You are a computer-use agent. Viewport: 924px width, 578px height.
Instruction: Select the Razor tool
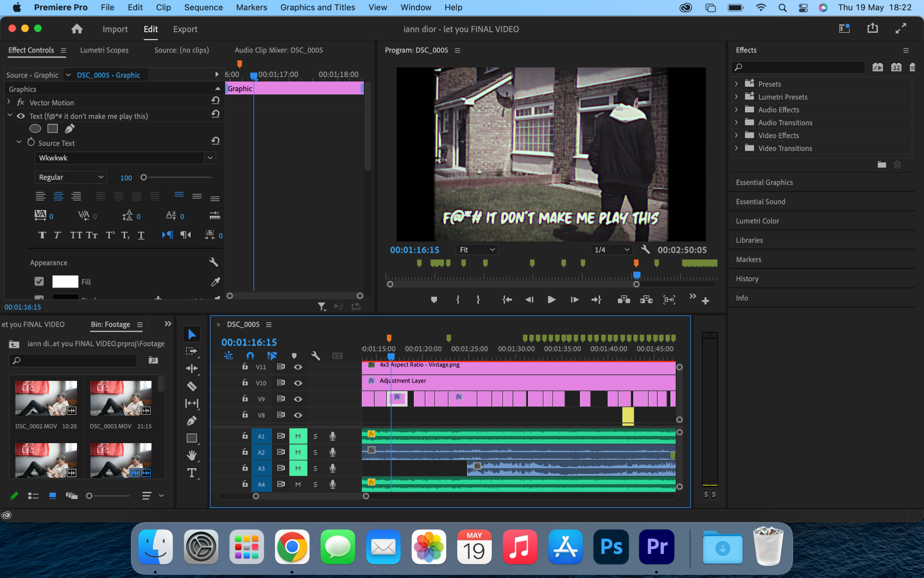click(192, 386)
